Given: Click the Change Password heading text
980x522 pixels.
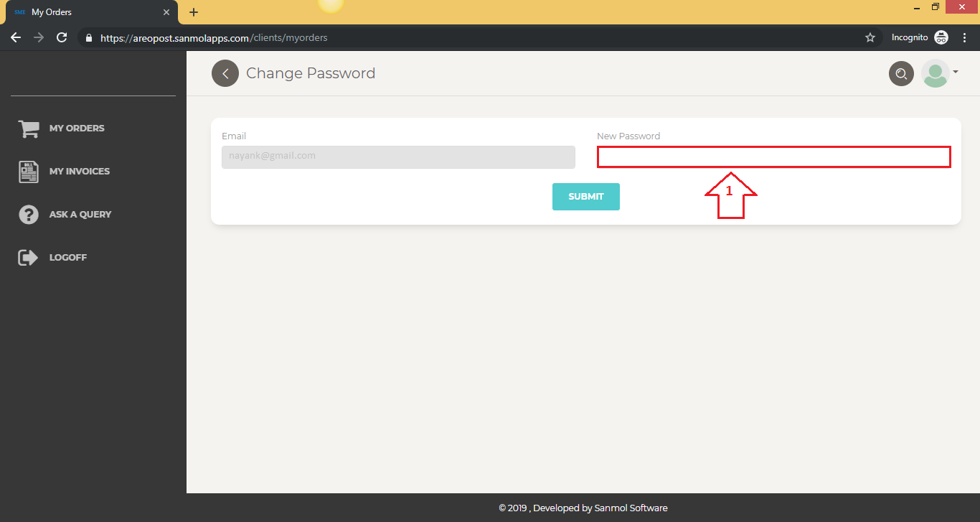Looking at the screenshot, I should point(311,73).
